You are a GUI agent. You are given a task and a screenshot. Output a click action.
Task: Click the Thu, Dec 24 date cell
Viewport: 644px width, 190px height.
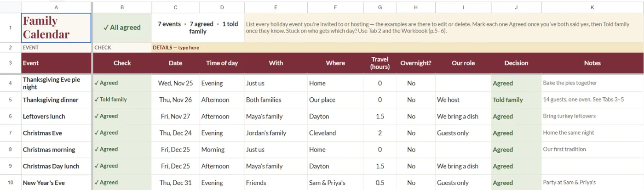(175, 133)
